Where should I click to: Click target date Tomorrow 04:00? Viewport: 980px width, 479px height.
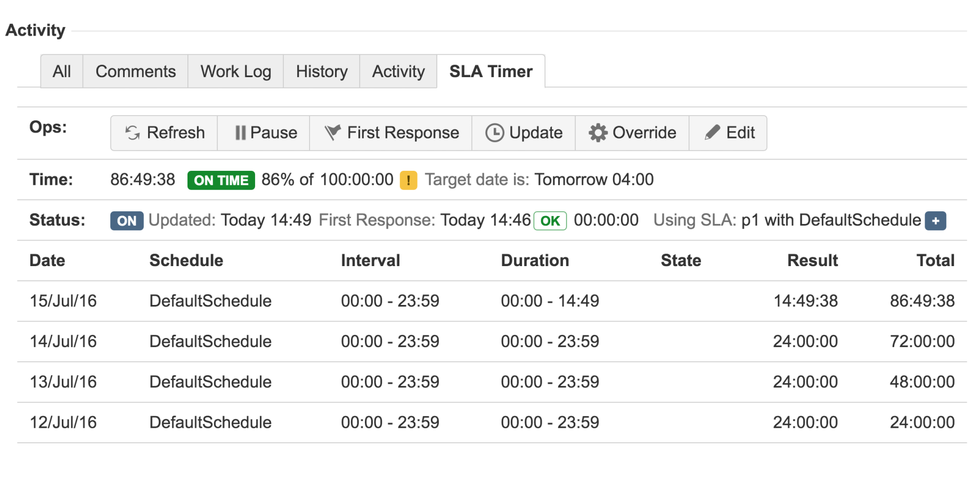[x=594, y=179]
